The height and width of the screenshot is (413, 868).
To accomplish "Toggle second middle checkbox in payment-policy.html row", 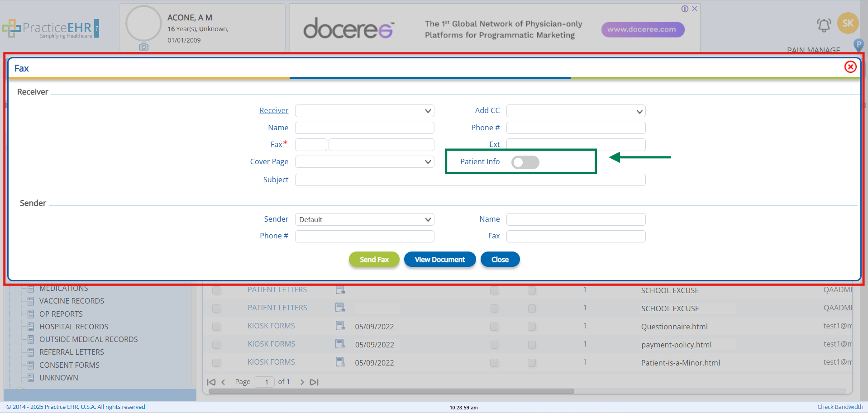I will pyautogui.click(x=532, y=345).
